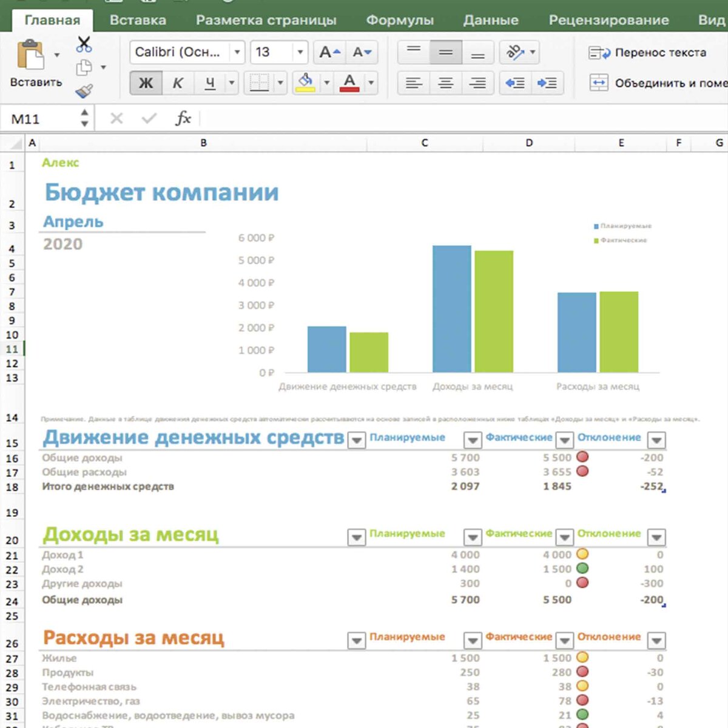This screenshot has height=728, width=728.
Task: Click the Name Box stepper arrows
Action: point(84,118)
